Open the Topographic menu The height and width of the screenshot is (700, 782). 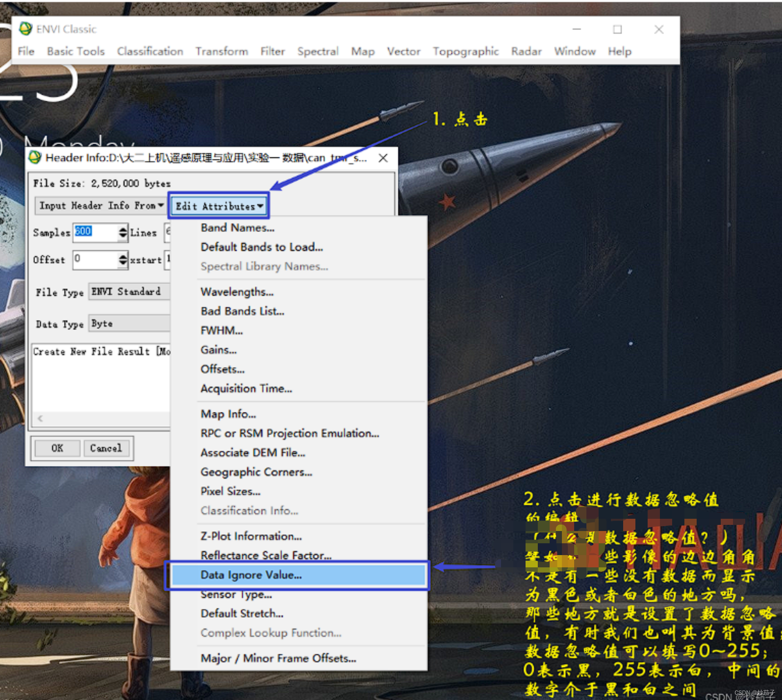pyautogui.click(x=466, y=51)
